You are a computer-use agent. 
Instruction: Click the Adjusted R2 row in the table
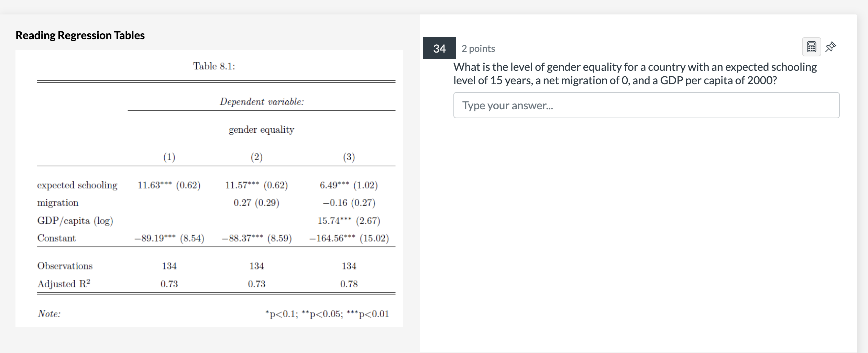[x=64, y=283]
